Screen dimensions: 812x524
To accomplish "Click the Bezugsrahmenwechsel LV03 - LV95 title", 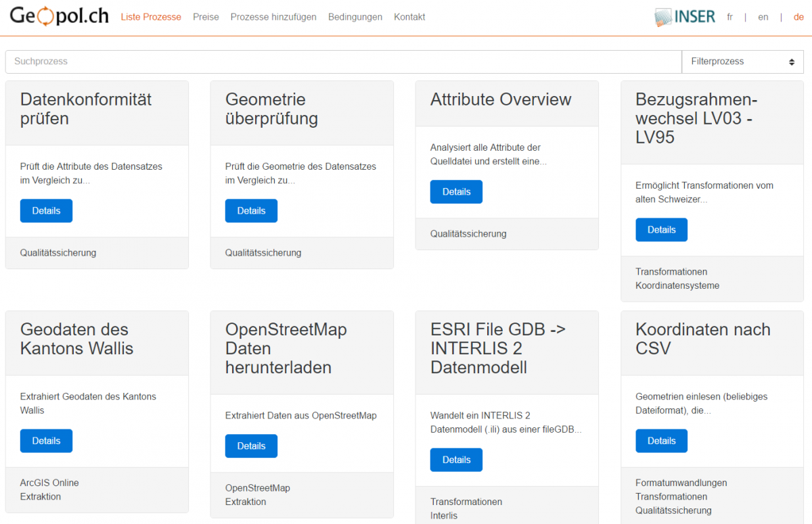I will (x=696, y=118).
